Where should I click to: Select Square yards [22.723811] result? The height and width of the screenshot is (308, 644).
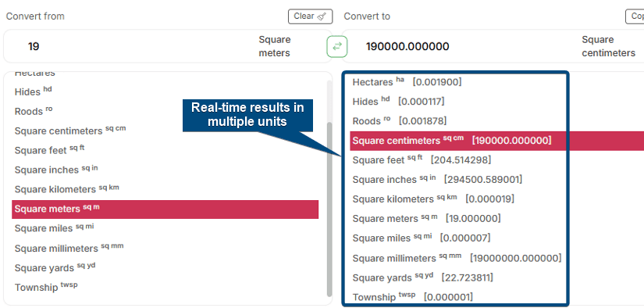[x=422, y=278]
